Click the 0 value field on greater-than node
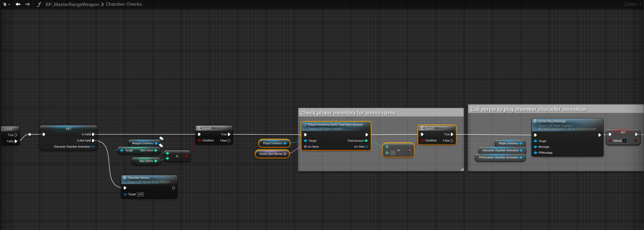The image size is (644, 230). click(393, 153)
